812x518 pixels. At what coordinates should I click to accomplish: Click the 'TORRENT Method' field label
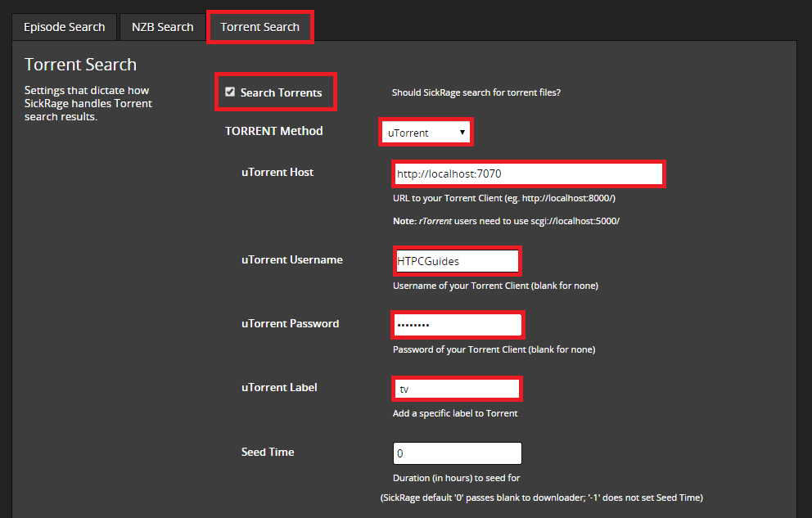(274, 131)
